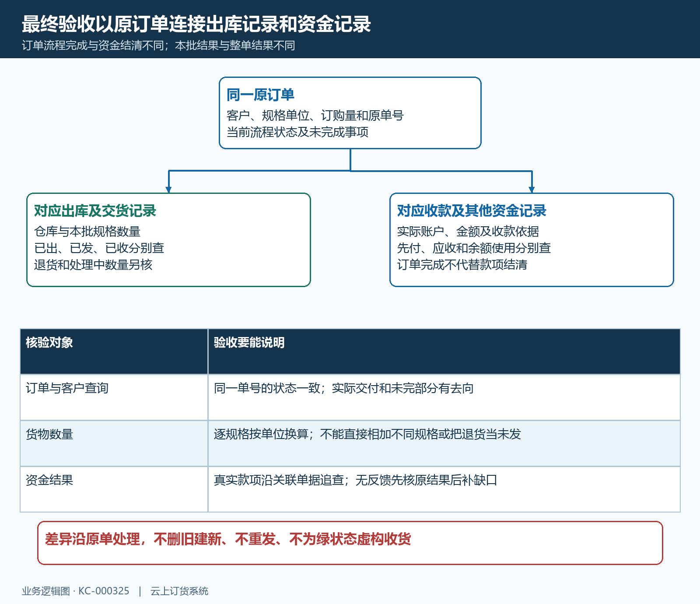Click the line 已出、已发、已收分别查
Viewport: 700px width, 604px height.
(99, 248)
